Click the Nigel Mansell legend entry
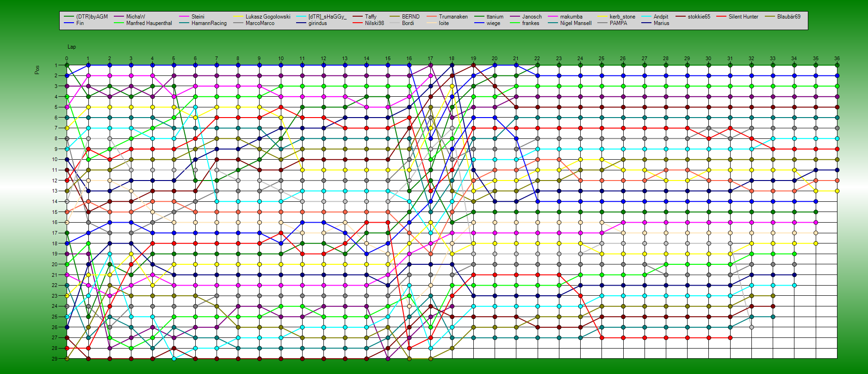 (576, 23)
